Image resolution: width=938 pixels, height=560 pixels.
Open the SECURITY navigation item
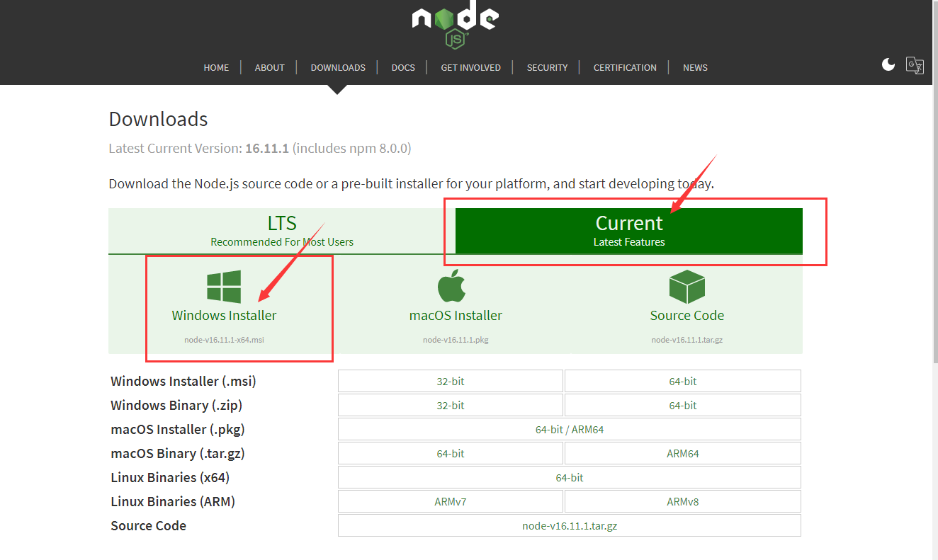547,67
